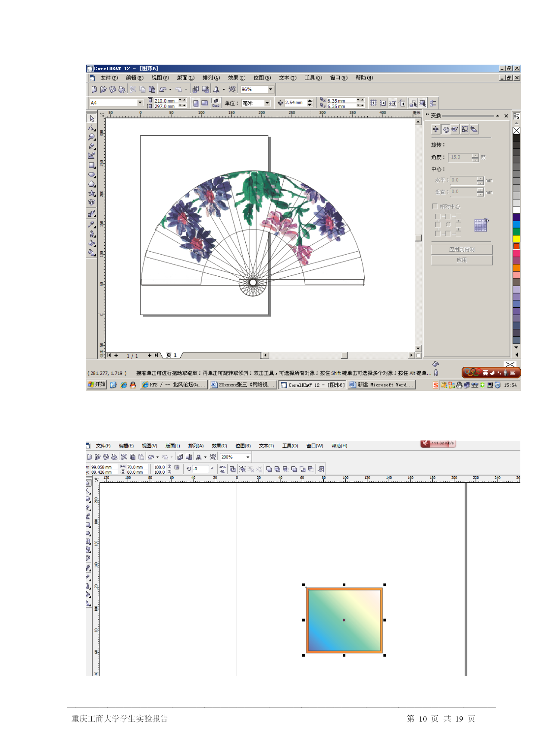Select the Ellipse tool in upper toolbox
535x756 pixels.
(91, 175)
